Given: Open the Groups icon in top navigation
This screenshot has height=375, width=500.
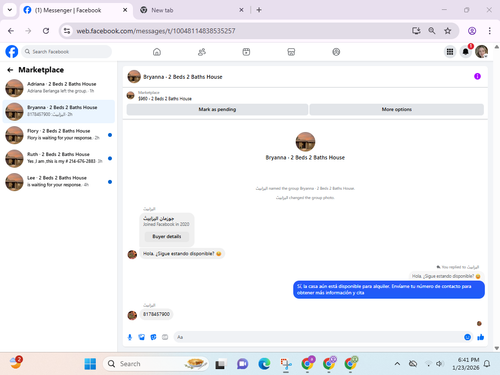Looking at the screenshot, I should coord(336,52).
